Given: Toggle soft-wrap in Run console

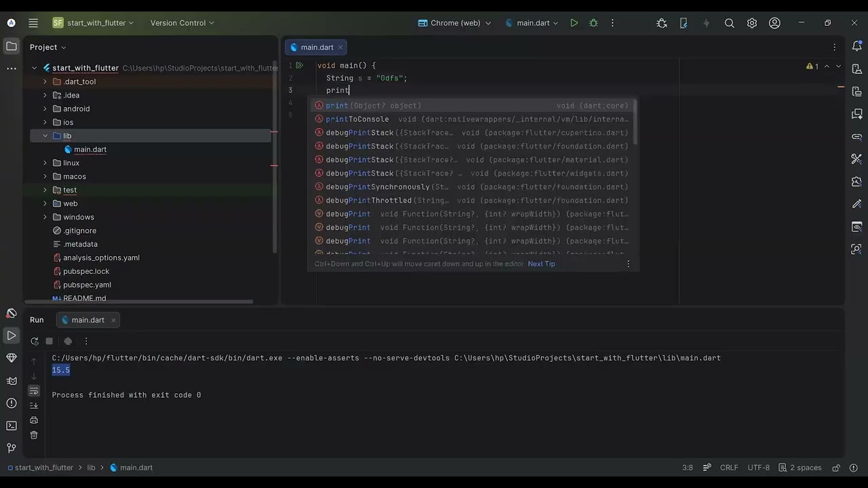Looking at the screenshot, I should tap(34, 391).
